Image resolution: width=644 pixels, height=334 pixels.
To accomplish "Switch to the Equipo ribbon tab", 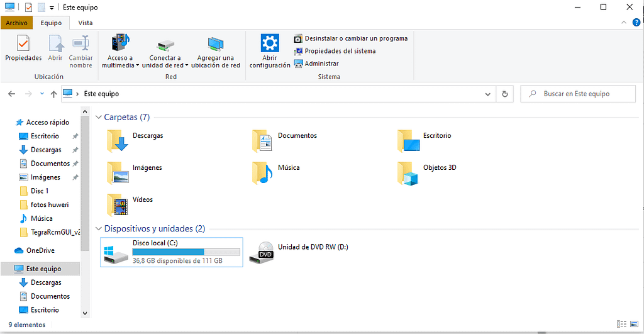I will 51,23.
